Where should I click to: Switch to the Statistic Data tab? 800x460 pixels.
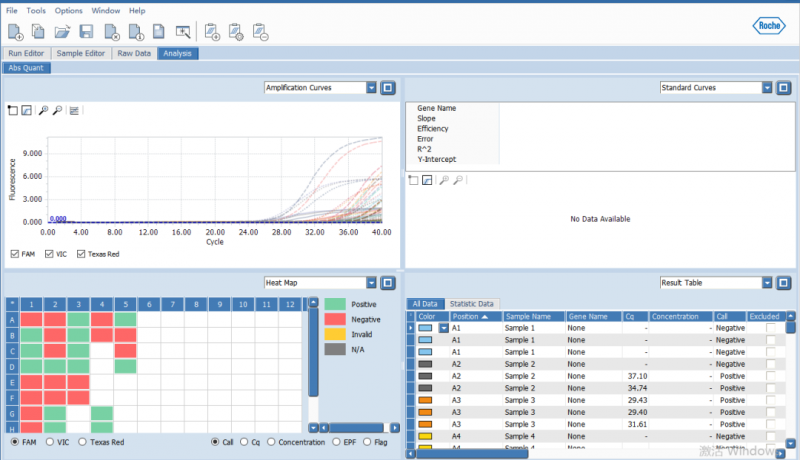point(475,303)
